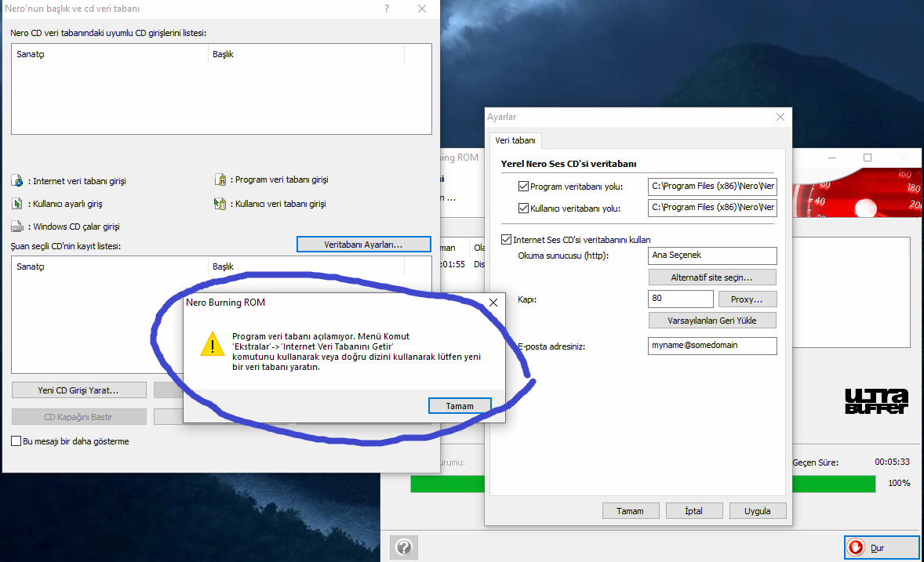924x562 pixels.
Task: Select the Veri tabanı tab in Ayarlar
Action: 515,140
